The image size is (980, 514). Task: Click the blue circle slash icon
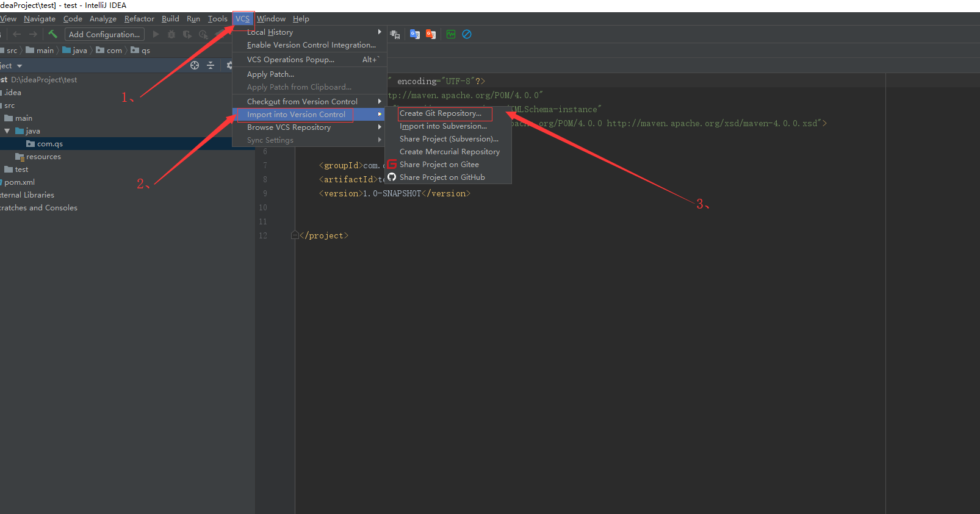(x=467, y=34)
